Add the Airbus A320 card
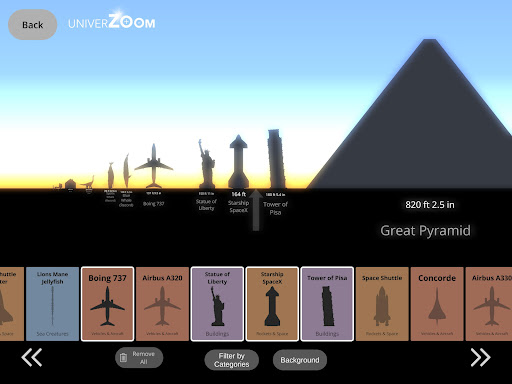512x384 pixels. tap(162, 304)
